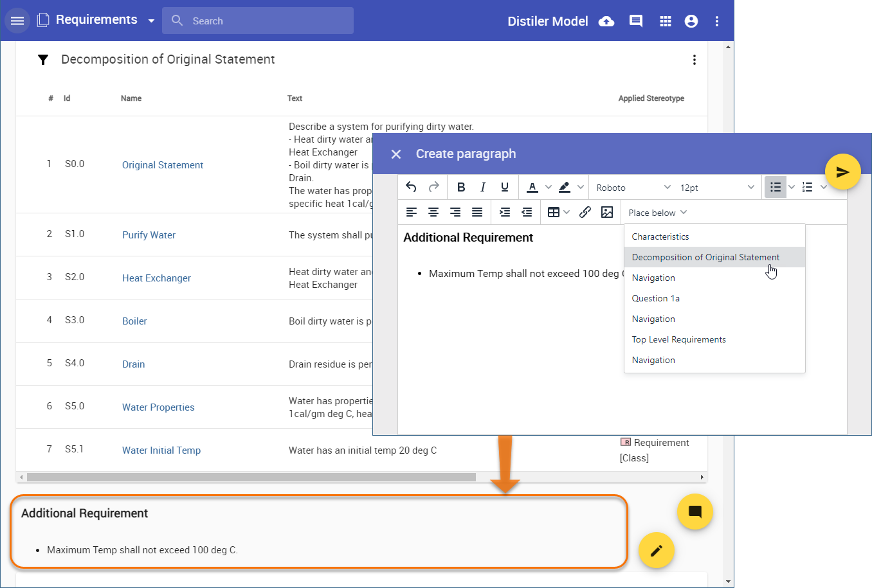
Task: Click the insert image icon
Action: tap(607, 212)
